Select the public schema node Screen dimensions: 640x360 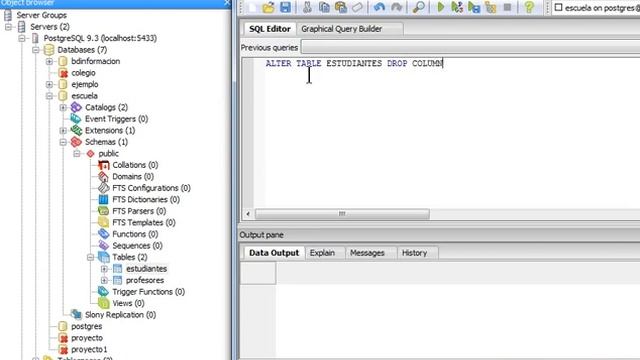click(109, 153)
